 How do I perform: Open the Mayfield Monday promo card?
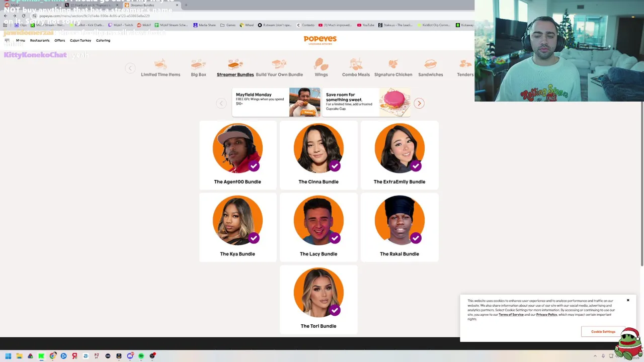tap(276, 103)
